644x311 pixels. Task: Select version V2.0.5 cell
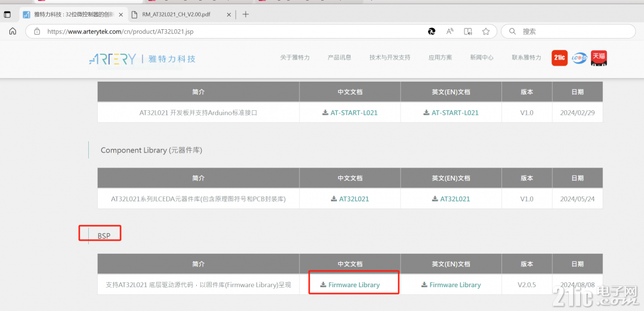coord(527,285)
